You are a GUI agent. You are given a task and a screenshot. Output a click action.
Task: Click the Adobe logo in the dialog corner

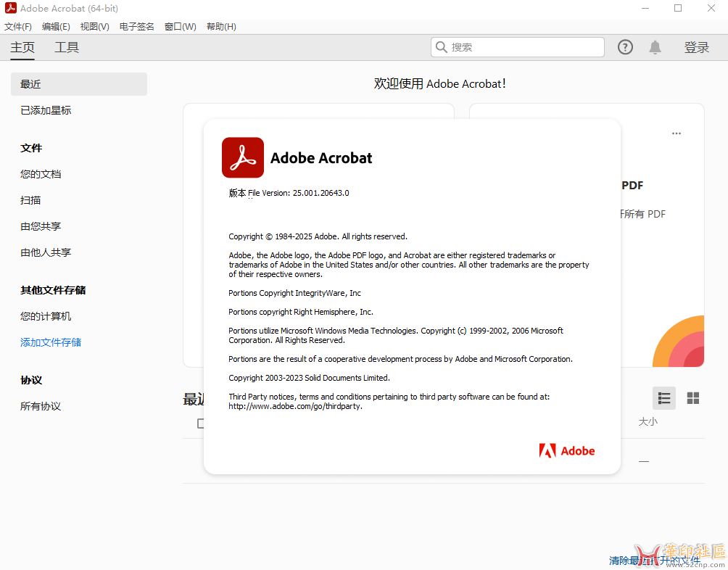pos(566,451)
